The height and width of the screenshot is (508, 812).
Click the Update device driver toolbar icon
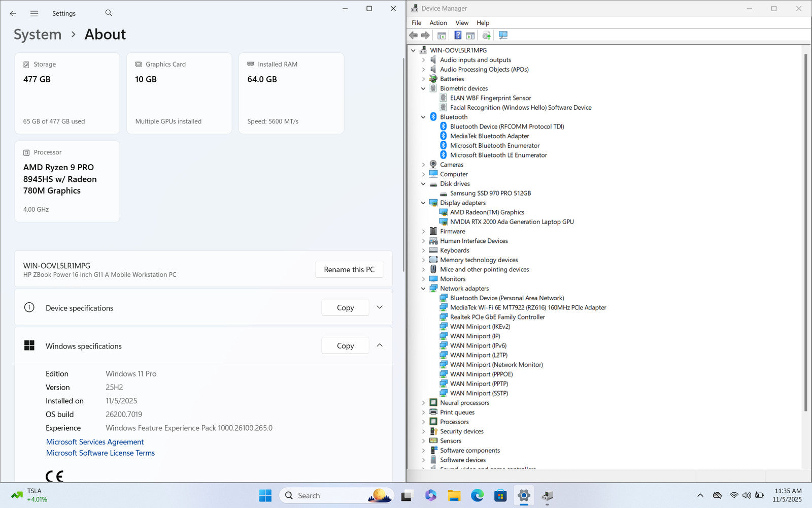pos(486,36)
